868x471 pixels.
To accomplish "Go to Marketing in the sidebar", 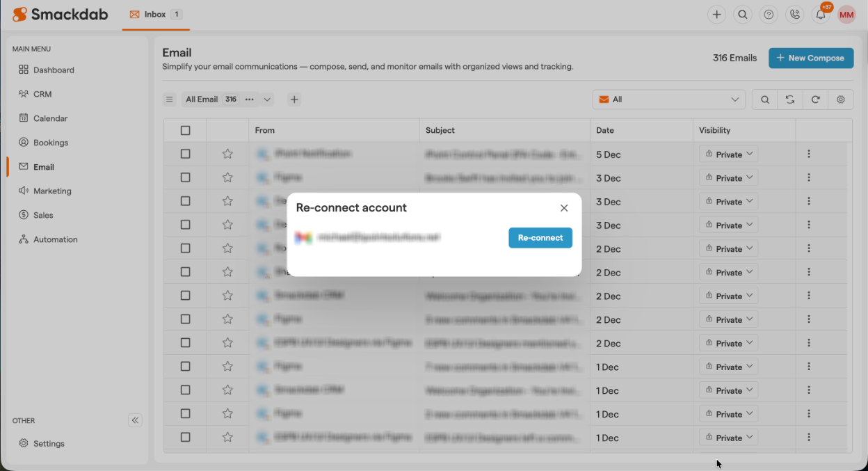I will [52, 191].
